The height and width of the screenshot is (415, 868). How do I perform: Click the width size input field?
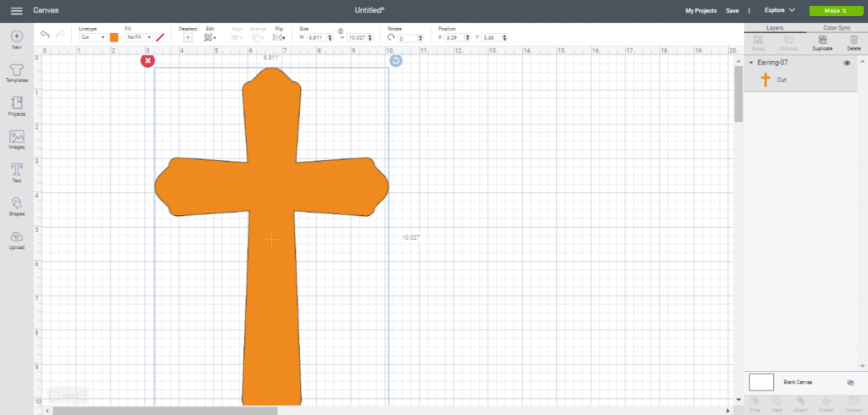317,37
